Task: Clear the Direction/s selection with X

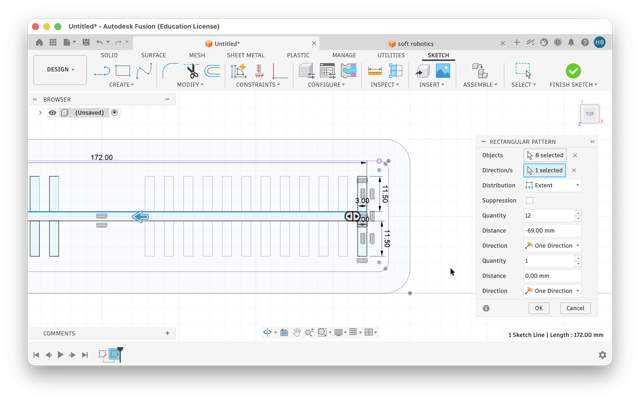Action: [574, 170]
